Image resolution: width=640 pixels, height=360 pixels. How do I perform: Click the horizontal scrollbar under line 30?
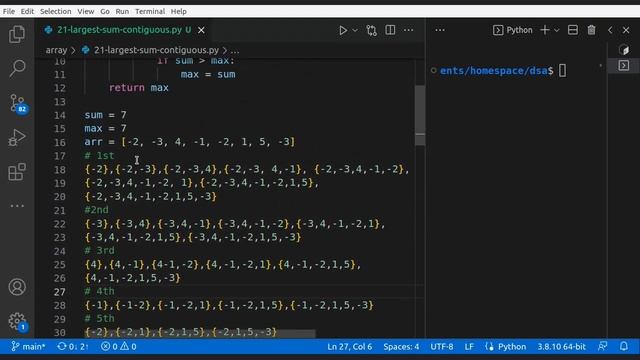(x=200, y=334)
